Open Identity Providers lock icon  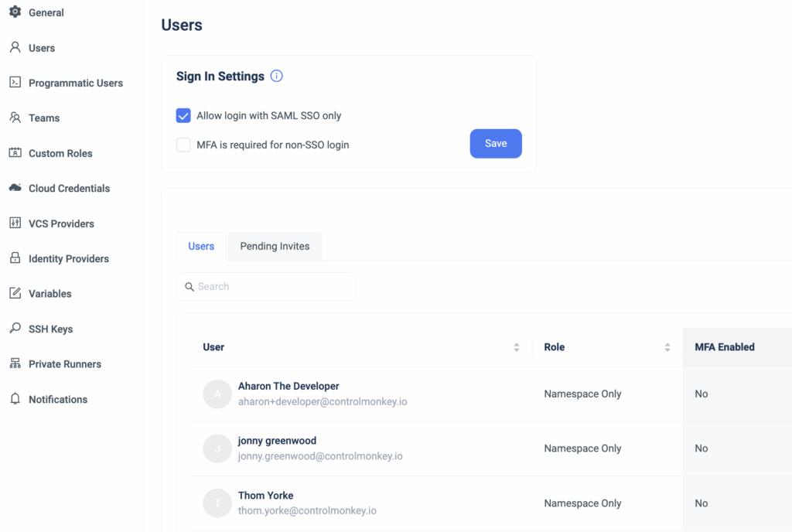(x=15, y=258)
